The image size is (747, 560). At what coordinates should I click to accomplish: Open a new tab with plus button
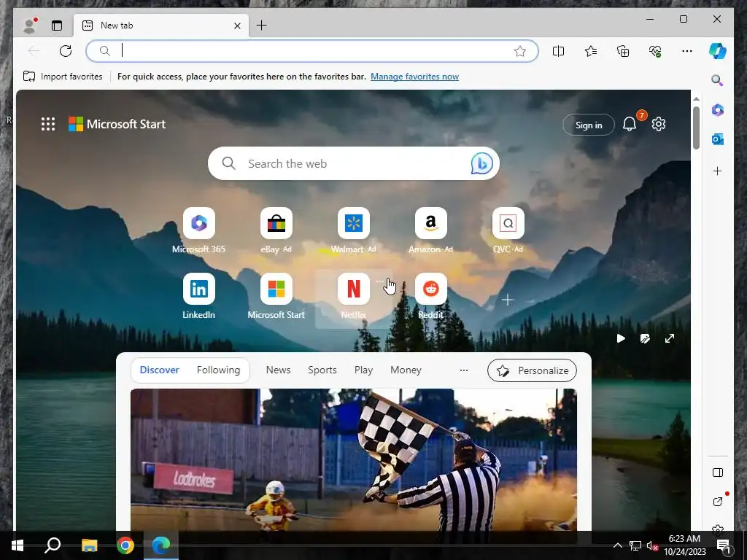(x=262, y=26)
